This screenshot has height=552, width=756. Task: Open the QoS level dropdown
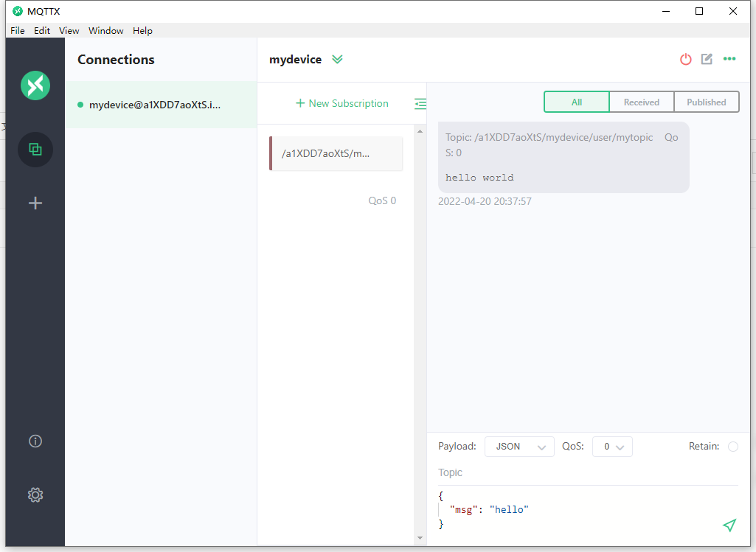pos(612,447)
